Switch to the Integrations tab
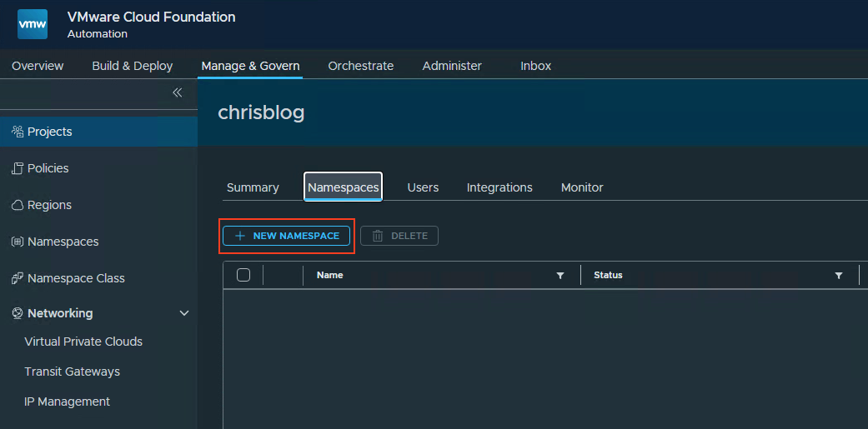 point(500,187)
